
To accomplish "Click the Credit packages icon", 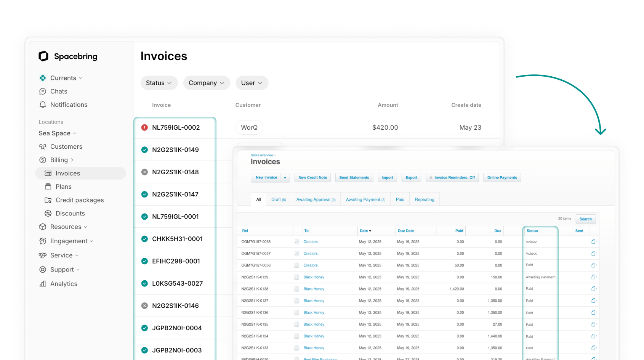I will coord(48,200).
